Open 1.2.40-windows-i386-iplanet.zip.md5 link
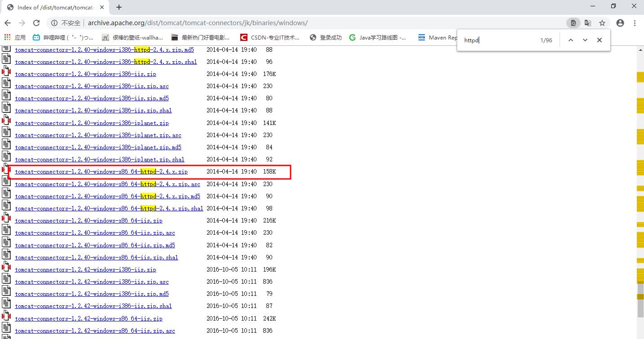 (x=98, y=147)
